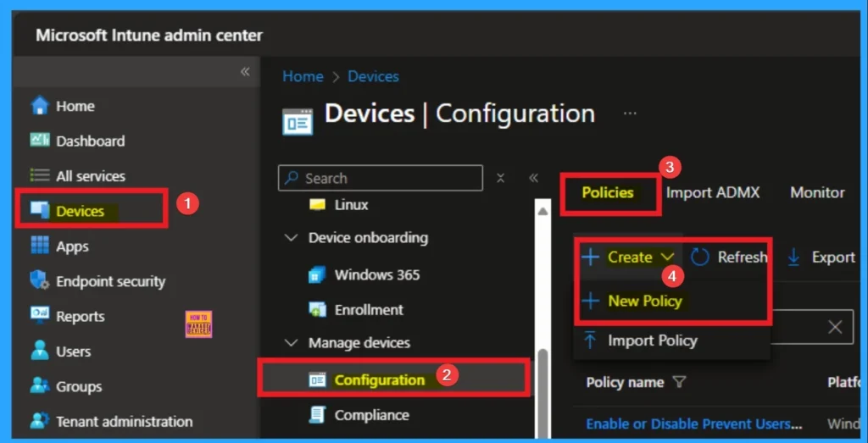Select the Apps grid icon
Image resolution: width=868 pixels, height=443 pixels.
[40, 246]
